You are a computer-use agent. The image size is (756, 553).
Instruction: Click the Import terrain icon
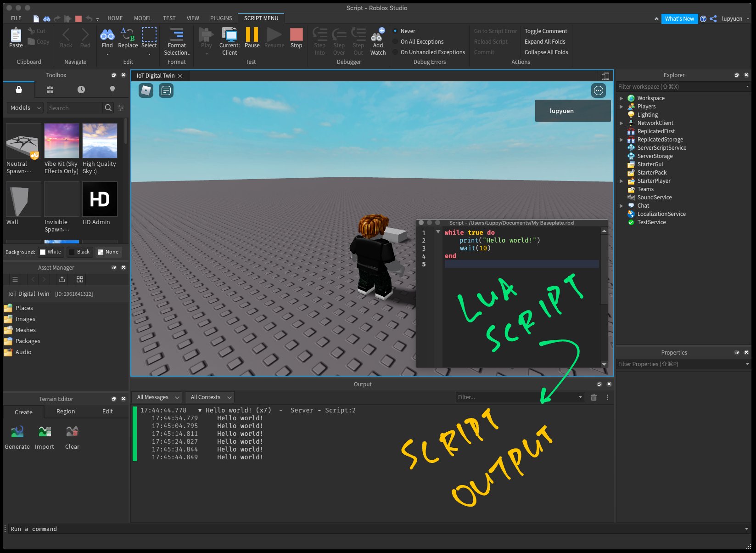(x=45, y=431)
